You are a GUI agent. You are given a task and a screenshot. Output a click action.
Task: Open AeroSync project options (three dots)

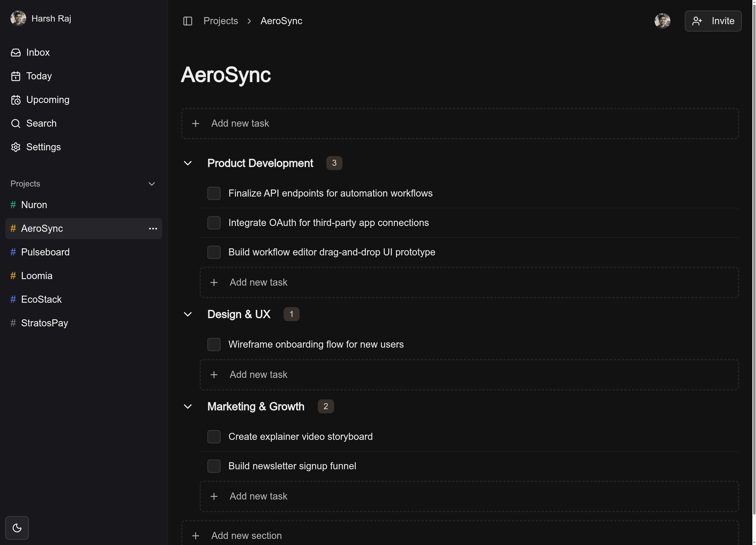[x=153, y=228]
